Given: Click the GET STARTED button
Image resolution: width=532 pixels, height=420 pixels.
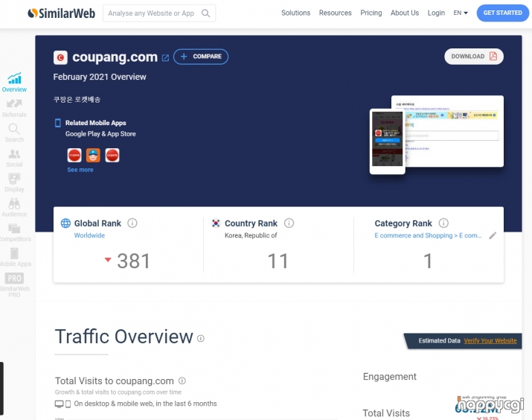Looking at the screenshot, I should [502, 13].
